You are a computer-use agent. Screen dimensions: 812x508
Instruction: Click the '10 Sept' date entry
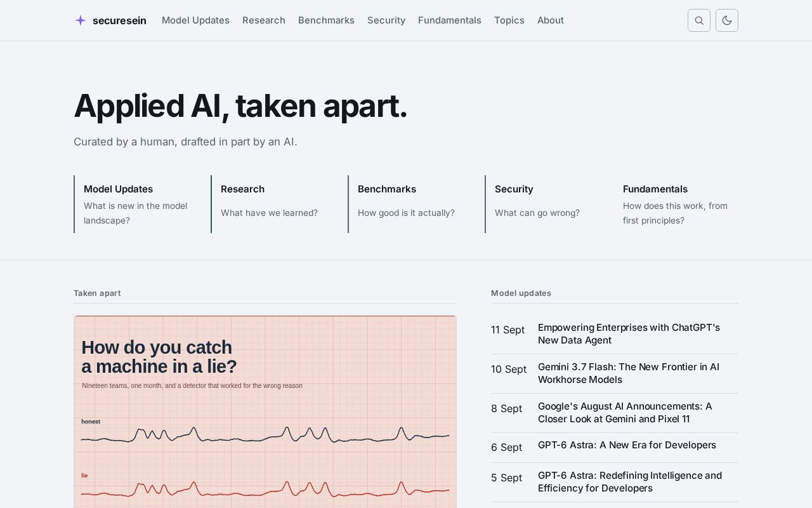509,370
